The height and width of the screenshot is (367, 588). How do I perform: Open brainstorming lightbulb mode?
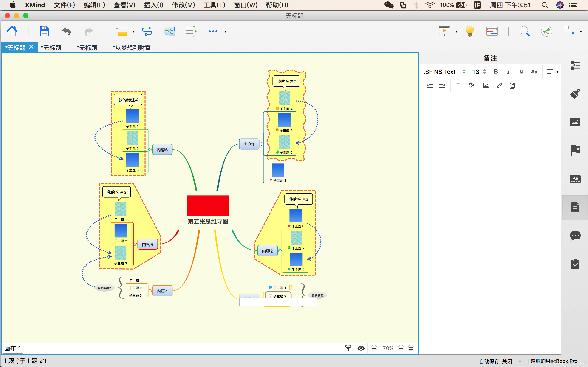(x=470, y=31)
